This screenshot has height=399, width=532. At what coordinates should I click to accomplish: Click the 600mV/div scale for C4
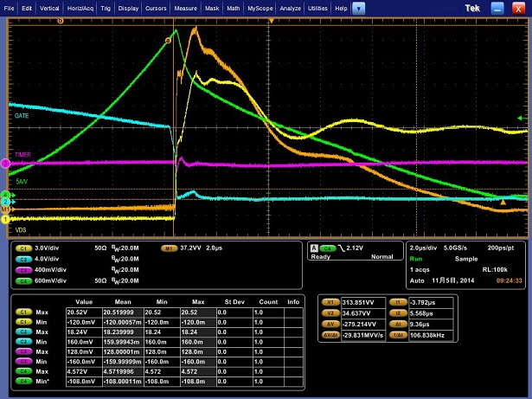pyautogui.click(x=50, y=280)
